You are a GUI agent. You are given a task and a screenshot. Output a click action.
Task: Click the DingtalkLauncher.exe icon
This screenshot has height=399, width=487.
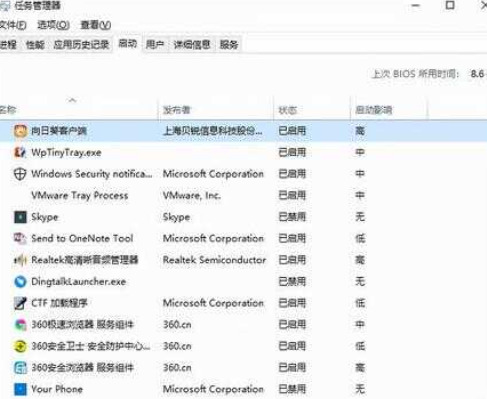point(20,282)
